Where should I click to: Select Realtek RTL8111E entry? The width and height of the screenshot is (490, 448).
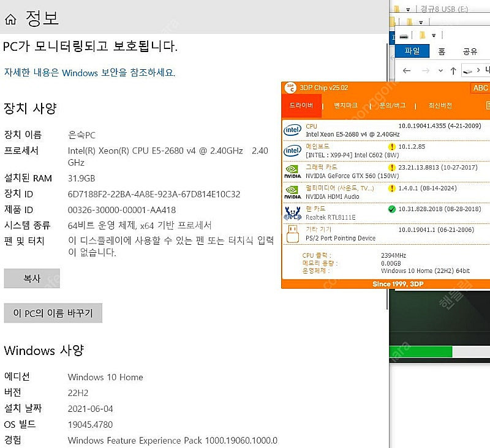point(330,217)
